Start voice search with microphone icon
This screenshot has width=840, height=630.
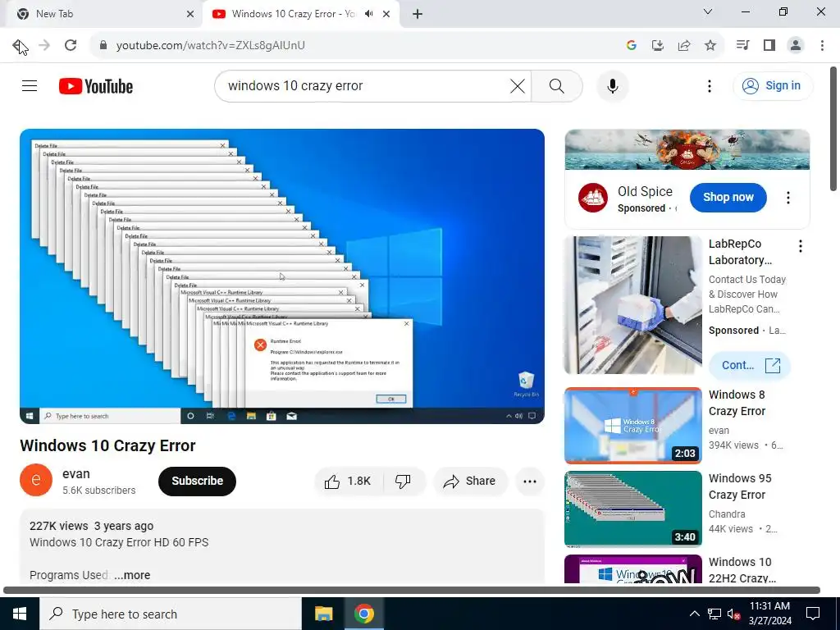(613, 85)
